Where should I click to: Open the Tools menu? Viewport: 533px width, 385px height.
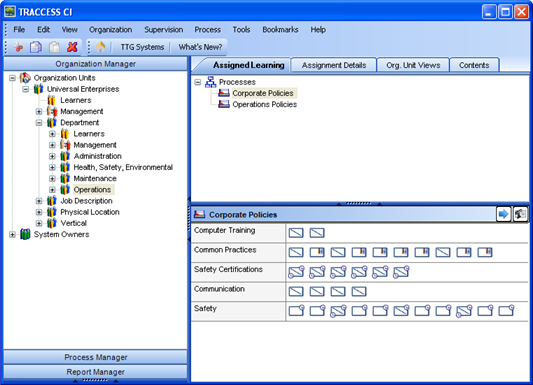click(x=241, y=30)
